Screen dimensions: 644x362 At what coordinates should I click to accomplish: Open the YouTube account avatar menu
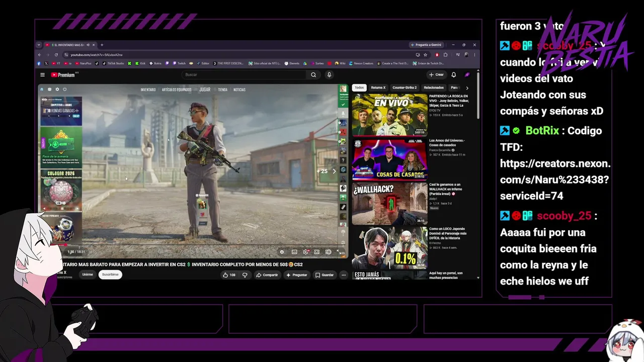click(467, 75)
